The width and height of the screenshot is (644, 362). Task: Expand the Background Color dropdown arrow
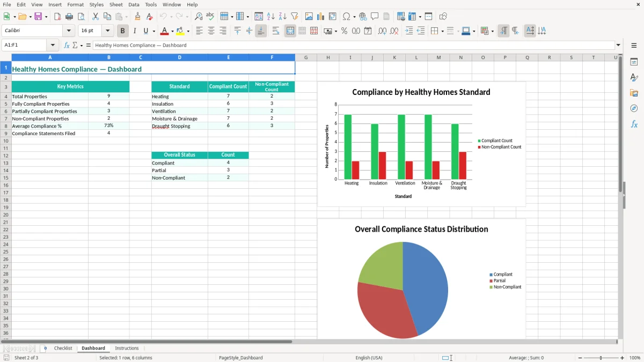coord(188,31)
